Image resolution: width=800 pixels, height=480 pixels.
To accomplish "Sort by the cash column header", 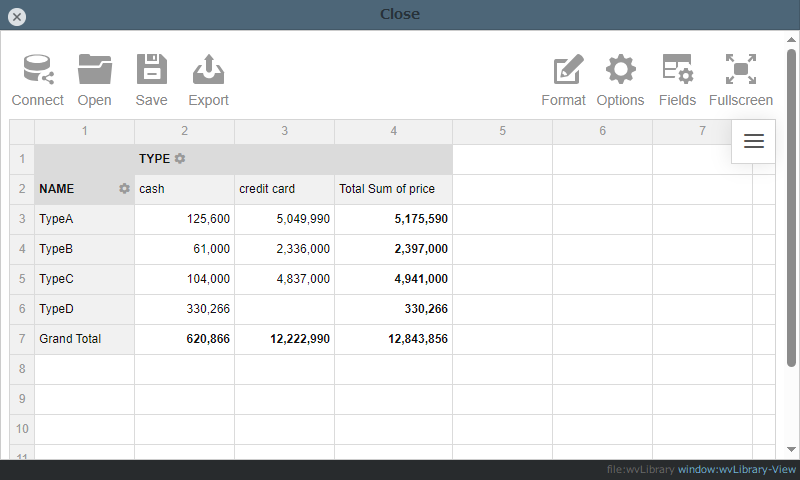I will tap(184, 189).
